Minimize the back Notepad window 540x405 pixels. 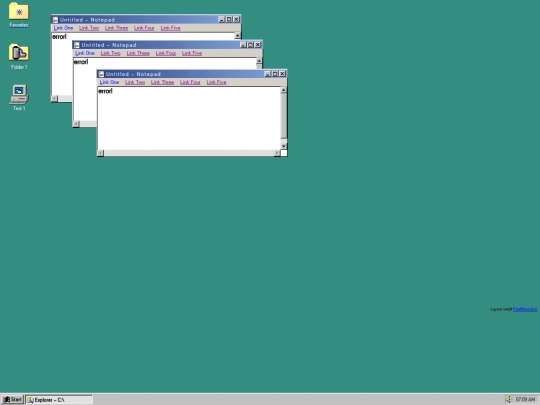[x=222, y=19]
